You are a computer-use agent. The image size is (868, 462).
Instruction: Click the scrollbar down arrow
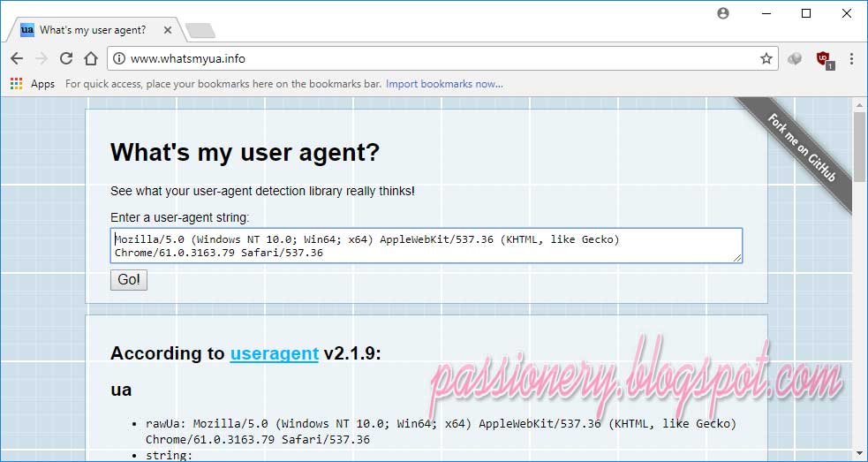pos(859,455)
